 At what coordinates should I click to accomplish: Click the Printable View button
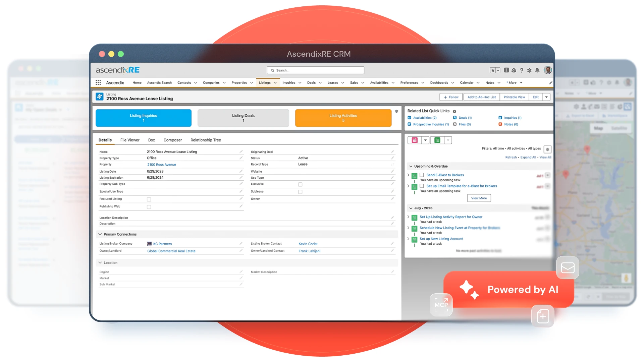click(x=514, y=97)
